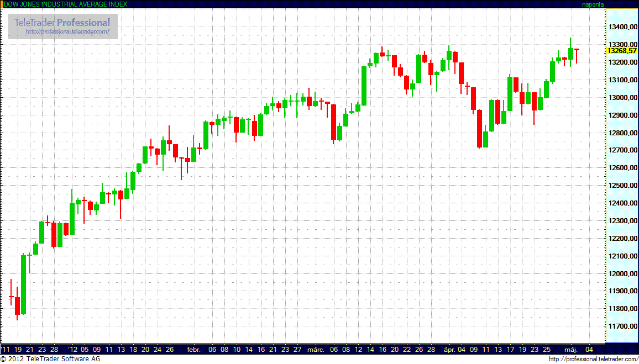This screenshot has height=364, width=639.
Task: Select the 'naponta' interval label
Action: click(x=593, y=4)
